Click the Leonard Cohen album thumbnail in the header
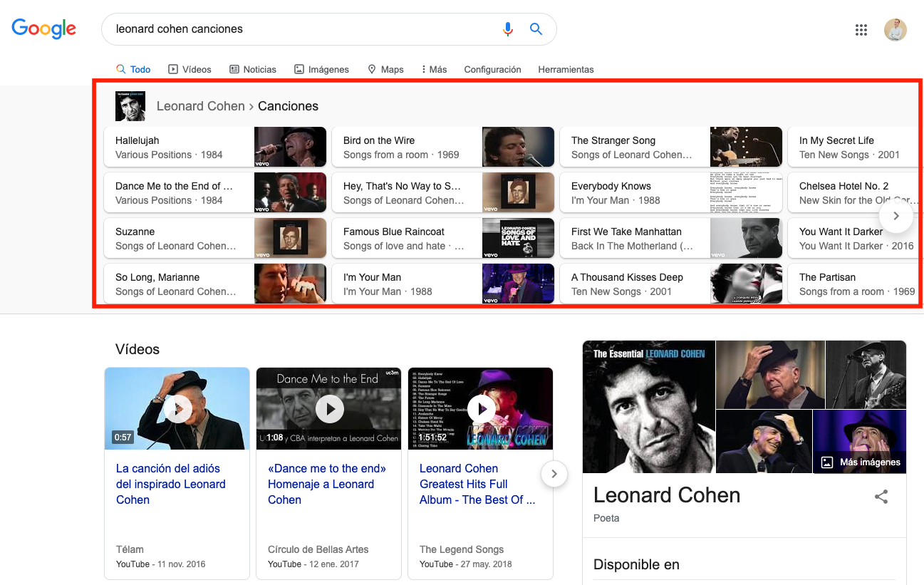 pyautogui.click(x=130, y=106)
